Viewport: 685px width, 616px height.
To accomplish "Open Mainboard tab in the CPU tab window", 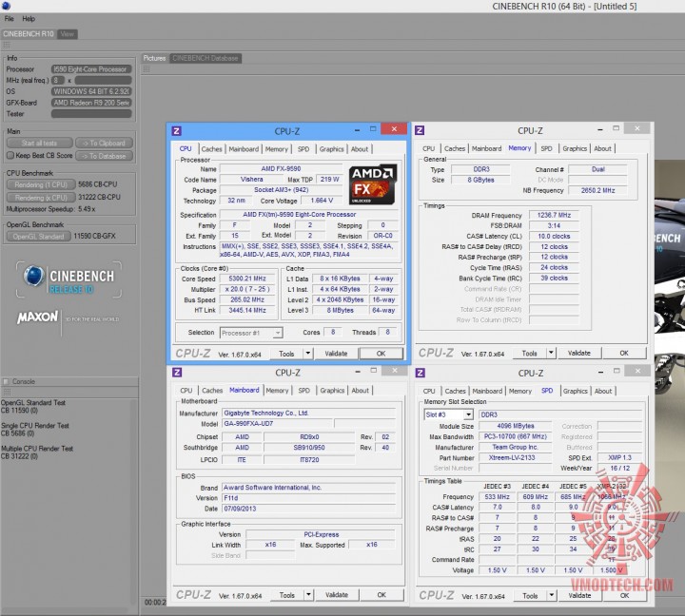I will [244, 149].
